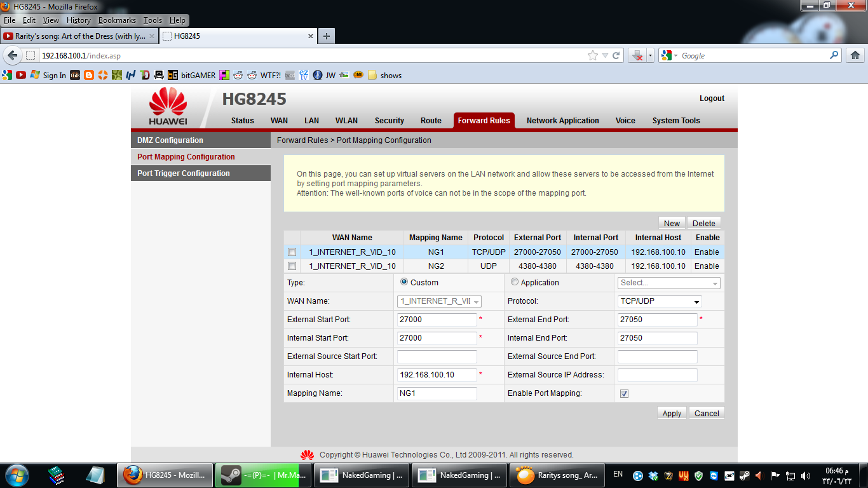Open the network connection tray icon
This screenshot has height=488, width=868.
[790, 475]
